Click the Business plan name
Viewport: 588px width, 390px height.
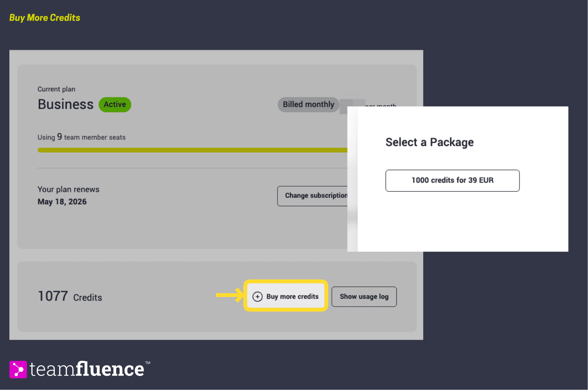click(x=66, y=104)
